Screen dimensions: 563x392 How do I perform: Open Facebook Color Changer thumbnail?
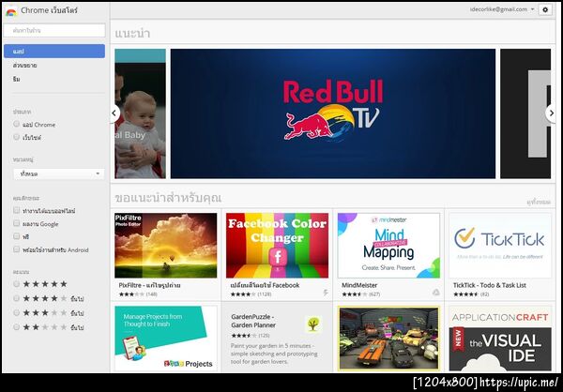277,246
